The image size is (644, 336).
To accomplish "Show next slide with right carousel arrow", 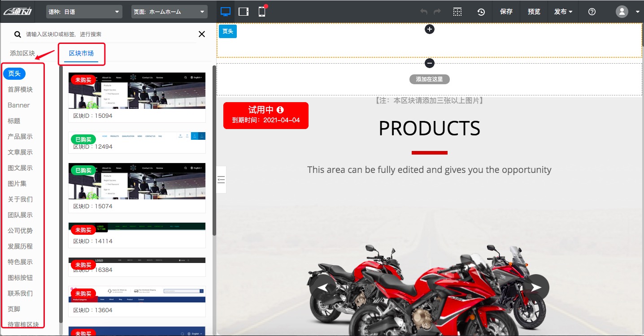I will coord(536,287).
